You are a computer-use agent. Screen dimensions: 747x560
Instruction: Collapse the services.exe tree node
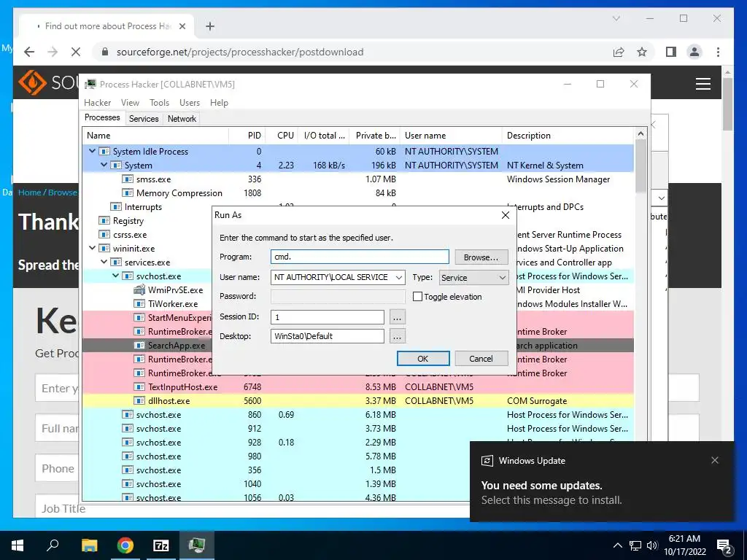click(x=104, y=262)
